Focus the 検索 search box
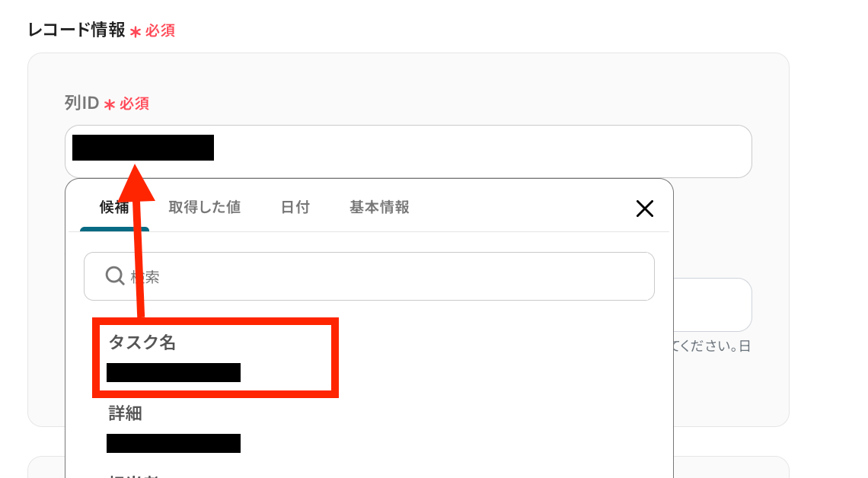Viewport: 868px width, 478px height. coord(369,276)
